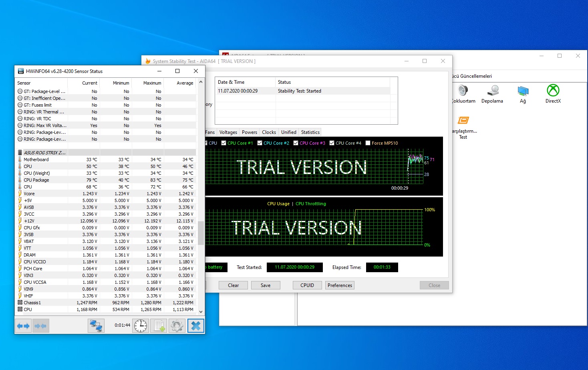Select the VHIF sensor row

click(106, 295)
